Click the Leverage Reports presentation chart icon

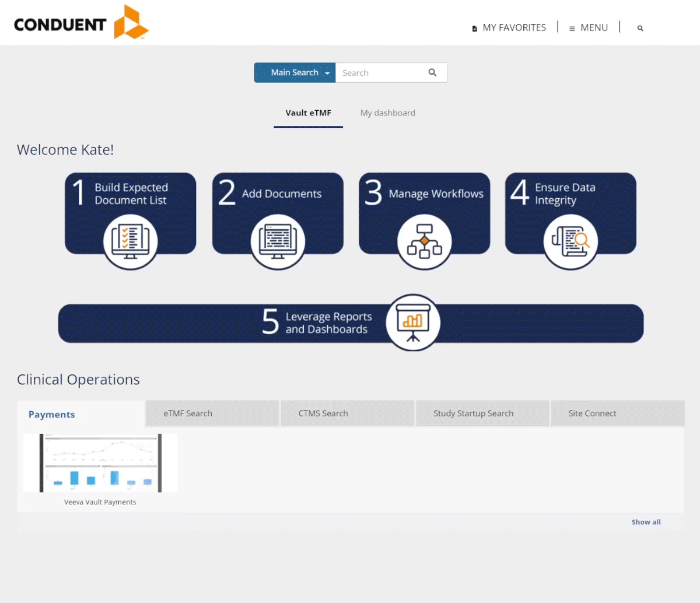tap(413, 322)
